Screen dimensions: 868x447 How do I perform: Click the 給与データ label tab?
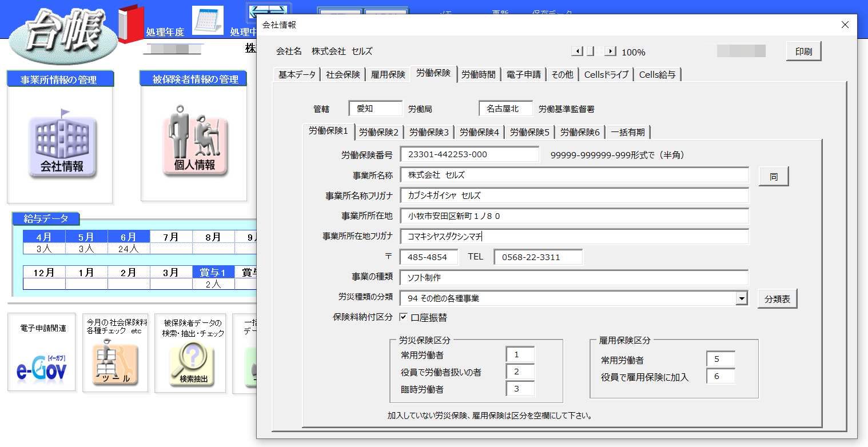[x=46, y=218]
